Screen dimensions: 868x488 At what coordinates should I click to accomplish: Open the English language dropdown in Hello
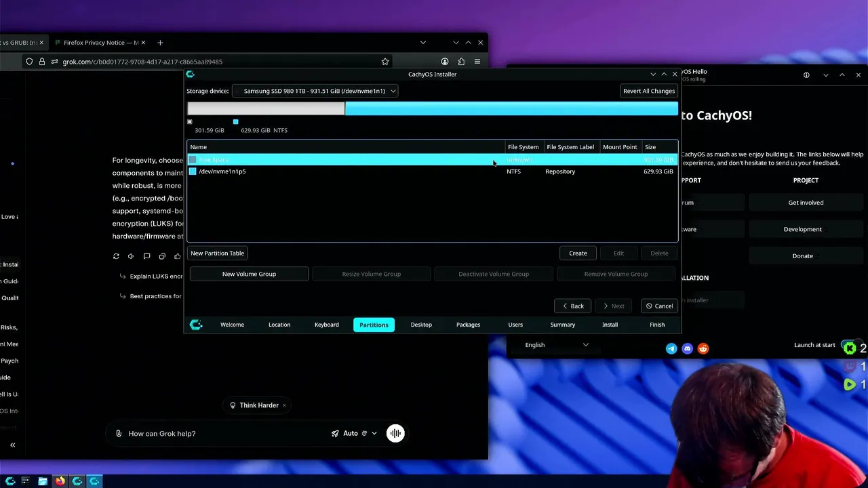pyautogui.click(x=556, y=345)
